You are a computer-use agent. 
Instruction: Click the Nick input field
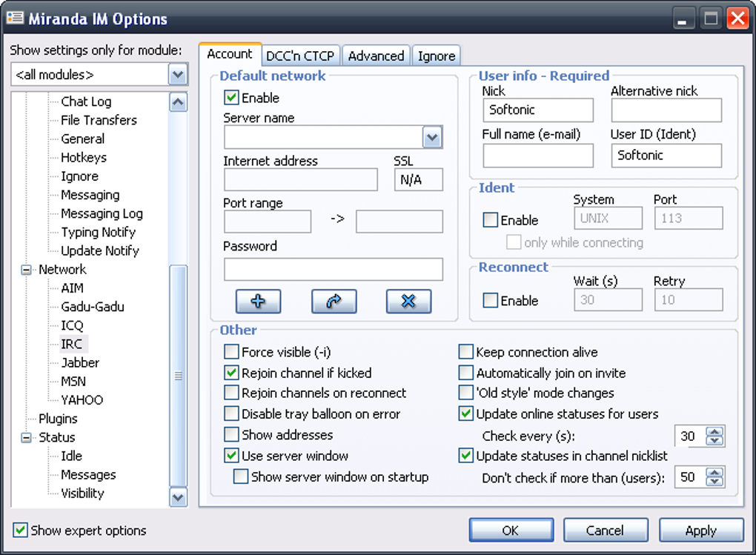pyautogui.click(x=538, y=110)
